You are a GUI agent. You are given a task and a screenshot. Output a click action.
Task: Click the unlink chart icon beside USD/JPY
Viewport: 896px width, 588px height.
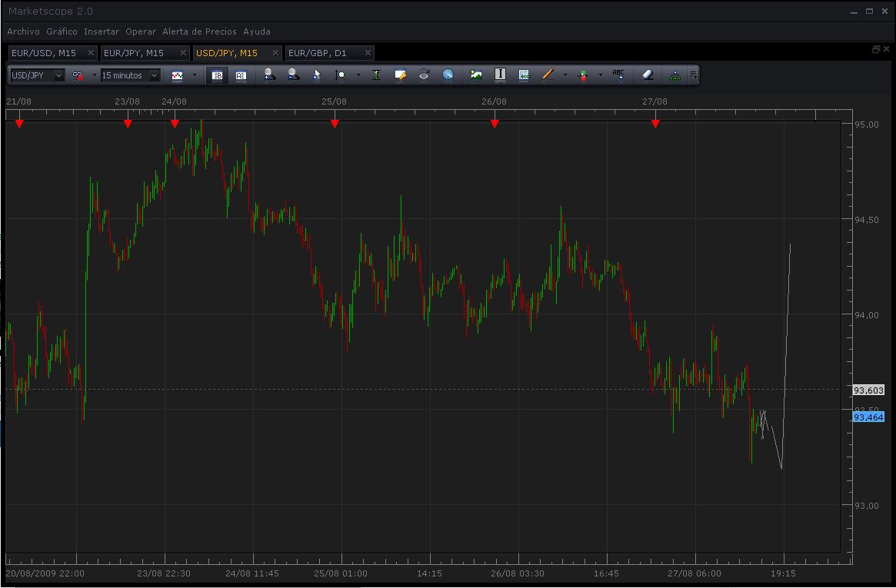click(x=78, y=75)
